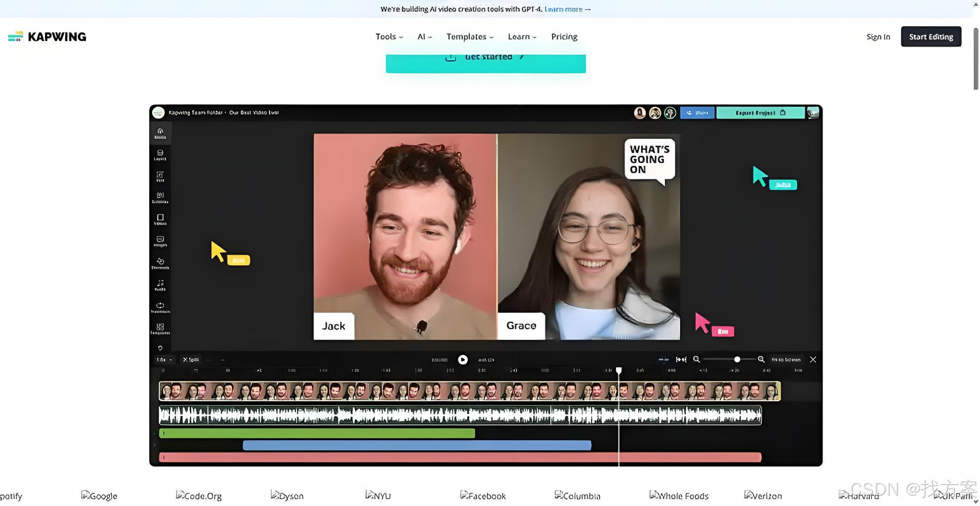
Task: Select the red clip at the timeline bottom
Action: (x=460, y=458)
